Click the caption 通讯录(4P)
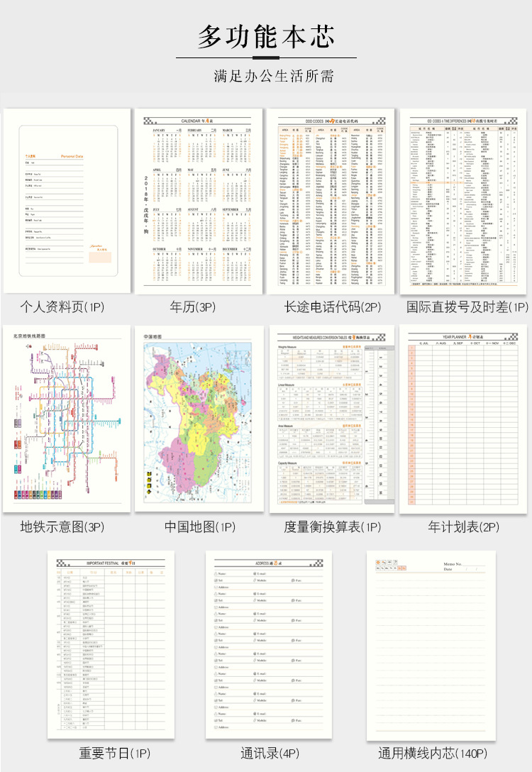The width and height of the screenshot is (532, 772). (270, 753)
